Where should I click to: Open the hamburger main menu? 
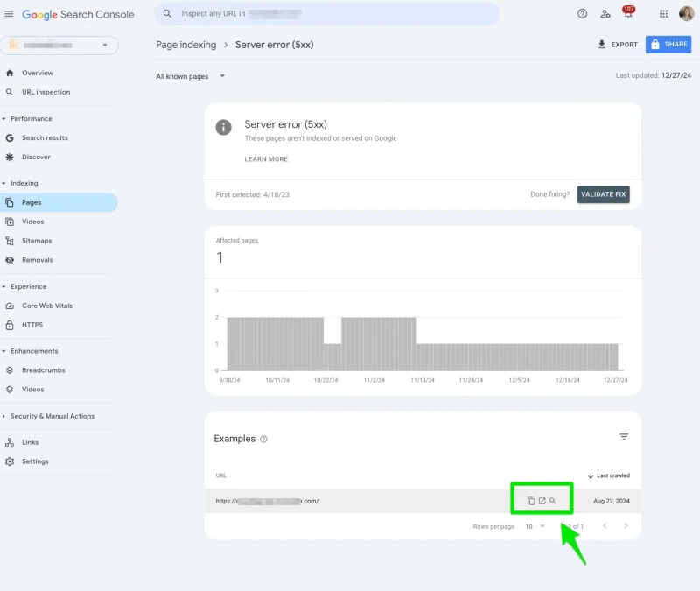[x=9, y=14]
